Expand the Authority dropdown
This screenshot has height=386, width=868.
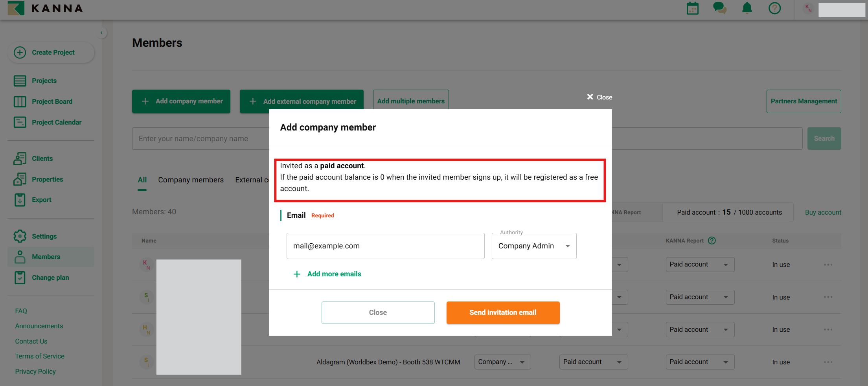534,246
